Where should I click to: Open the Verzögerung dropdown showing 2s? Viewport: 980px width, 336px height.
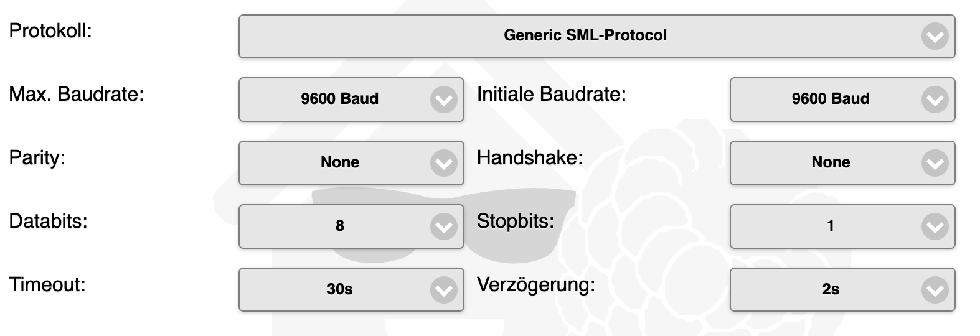(x=830, y=290)
